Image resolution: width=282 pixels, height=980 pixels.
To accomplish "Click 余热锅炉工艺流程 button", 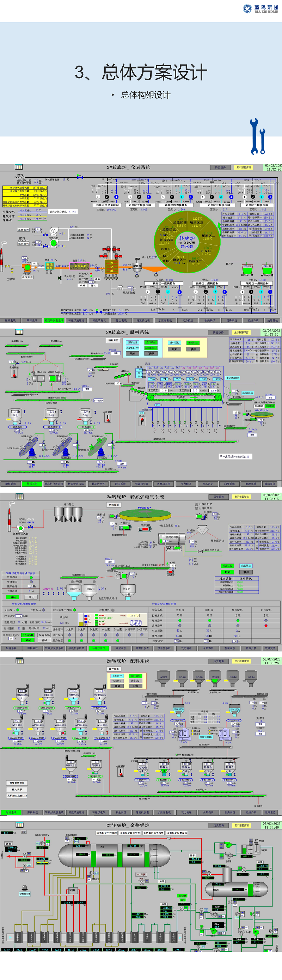I will pyautogui.click(x=107, y=833).
